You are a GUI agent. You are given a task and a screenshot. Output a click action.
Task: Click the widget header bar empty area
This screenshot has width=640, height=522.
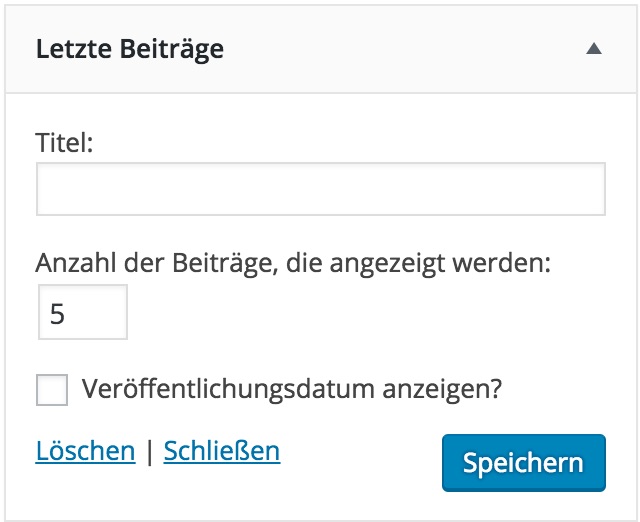[400, 49]
